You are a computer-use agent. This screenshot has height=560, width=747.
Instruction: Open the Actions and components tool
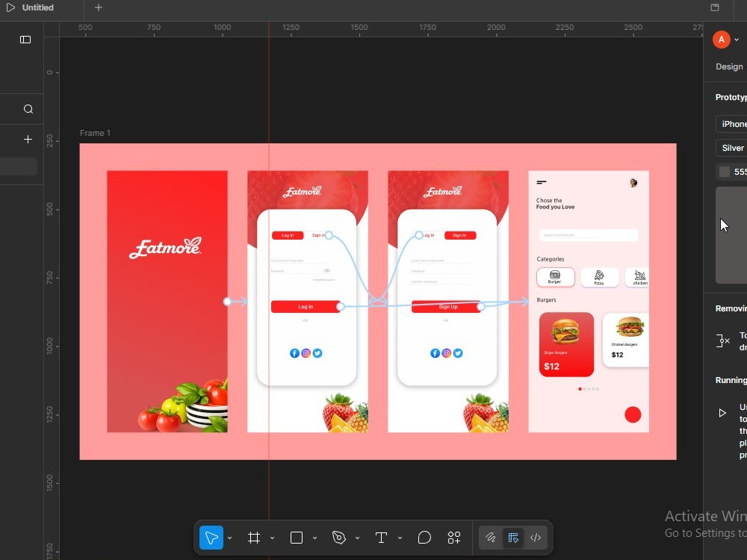454,538
